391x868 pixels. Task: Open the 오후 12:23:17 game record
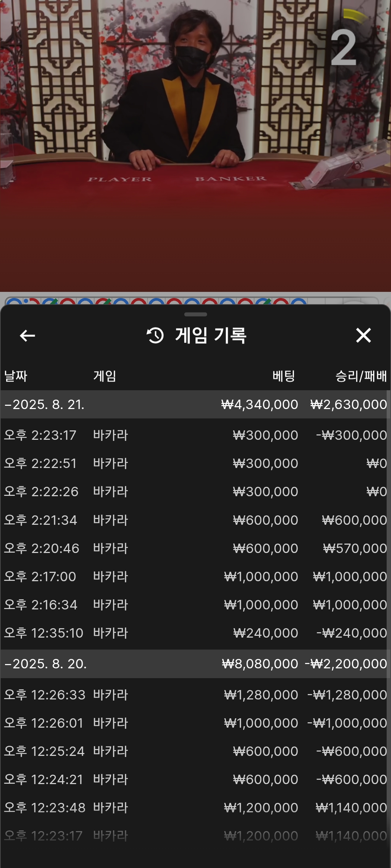195,836
